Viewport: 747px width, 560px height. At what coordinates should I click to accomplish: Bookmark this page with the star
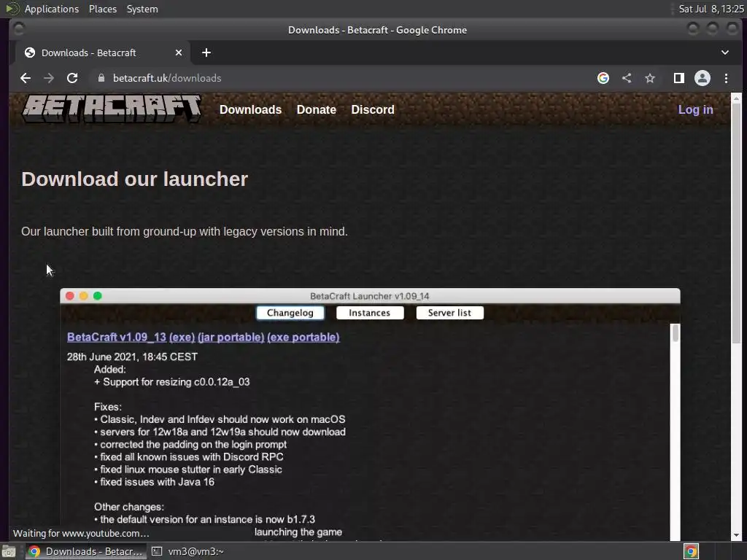[650, 78]
